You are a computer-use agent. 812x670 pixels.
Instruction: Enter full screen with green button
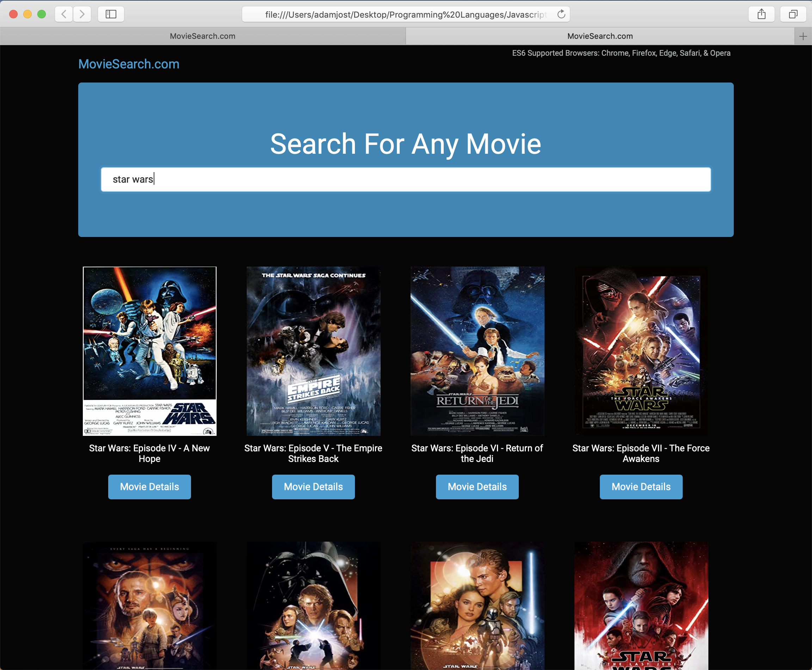click(42, 14)
